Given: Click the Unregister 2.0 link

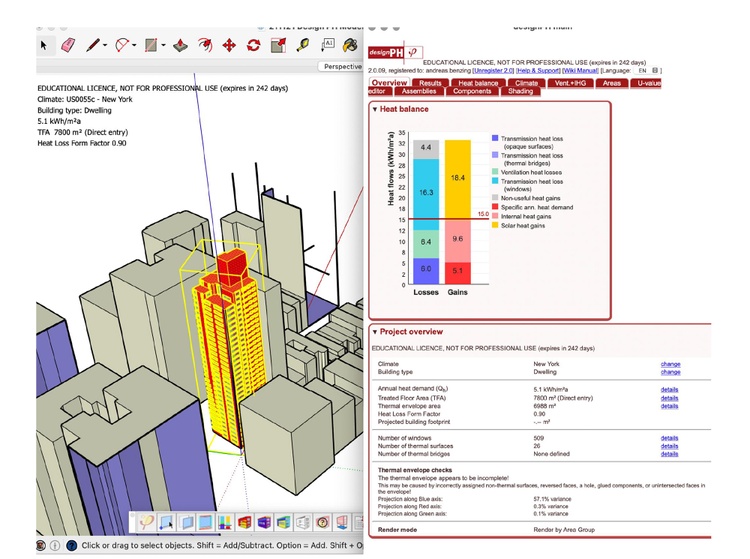Looking at the screenshot, I should click(x=493, y=70).
